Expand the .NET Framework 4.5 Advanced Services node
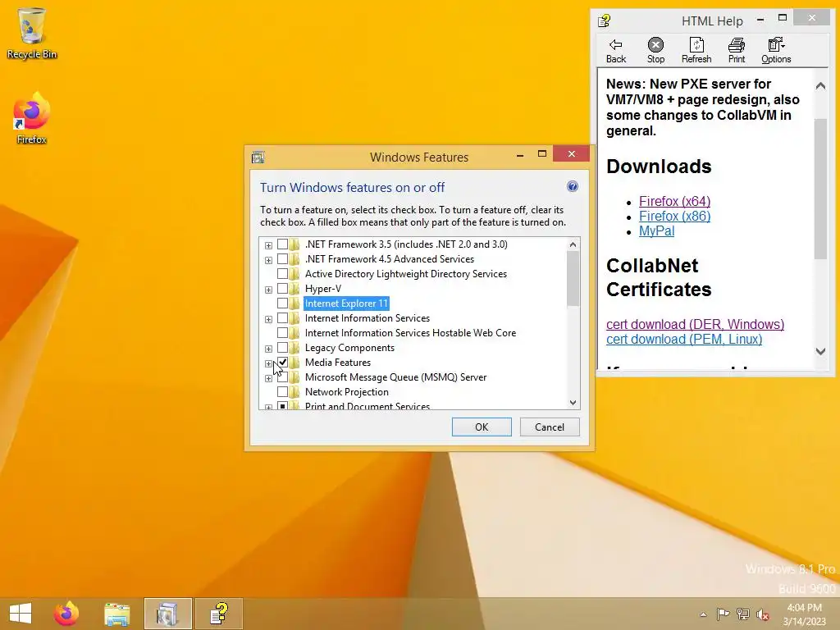The height and width of the screenshot is (630, 840). pos(268,260)
